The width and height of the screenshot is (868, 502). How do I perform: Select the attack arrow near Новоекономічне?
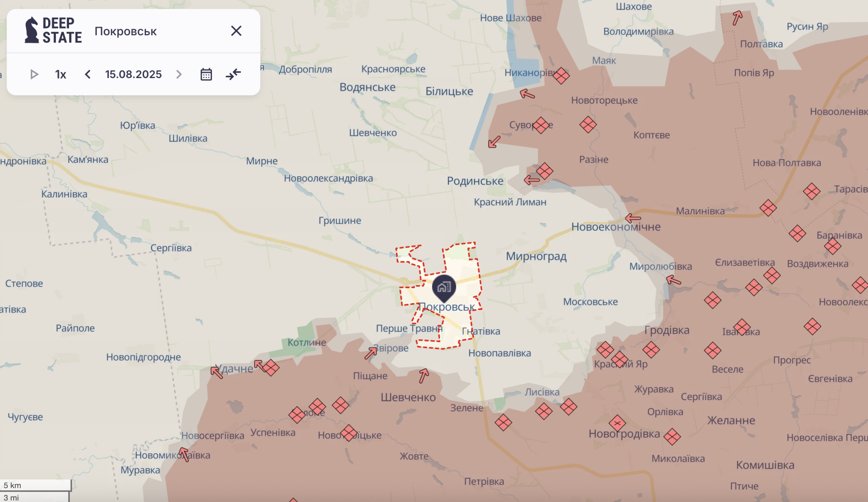(633, 218)
